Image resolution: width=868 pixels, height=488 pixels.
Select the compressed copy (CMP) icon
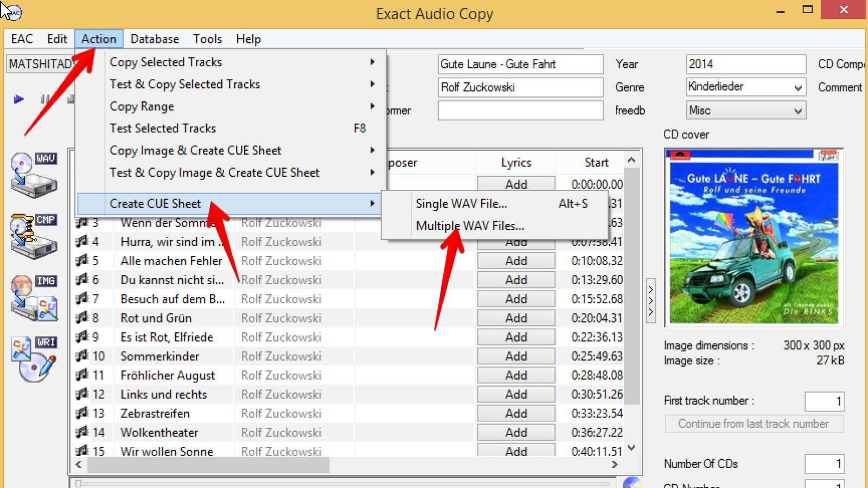click(34, 236)
